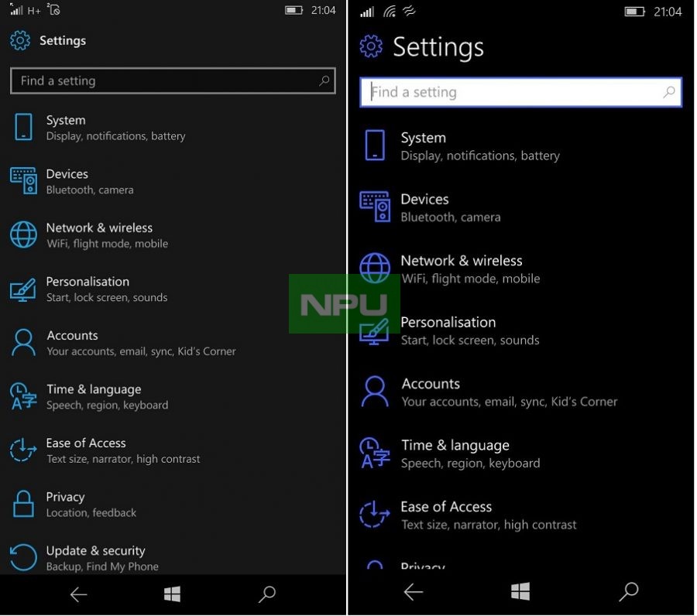Tap Settings title in right screen

(438, 47)
